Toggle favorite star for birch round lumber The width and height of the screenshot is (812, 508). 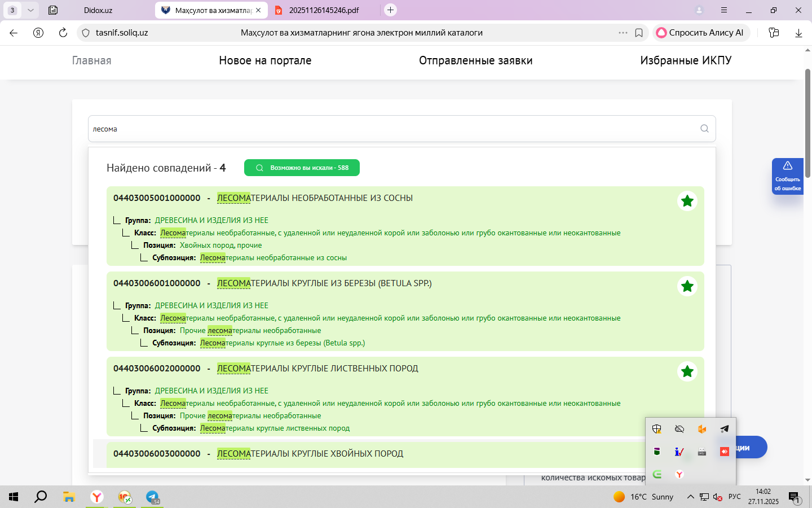(687, 286)
